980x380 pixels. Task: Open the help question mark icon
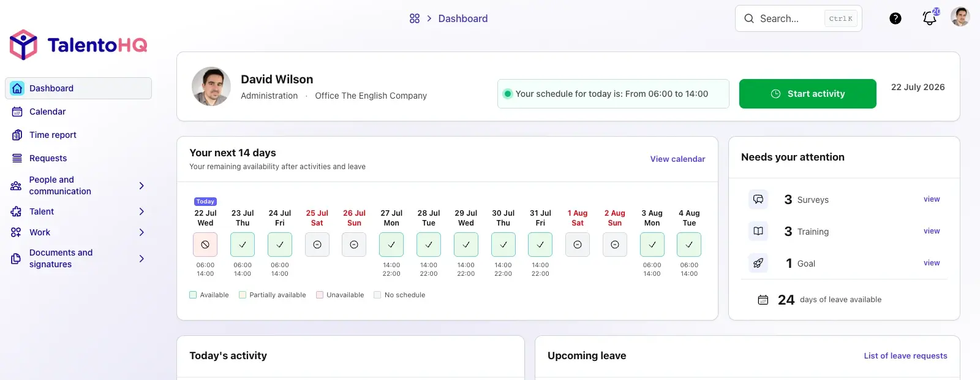(895, 18)
